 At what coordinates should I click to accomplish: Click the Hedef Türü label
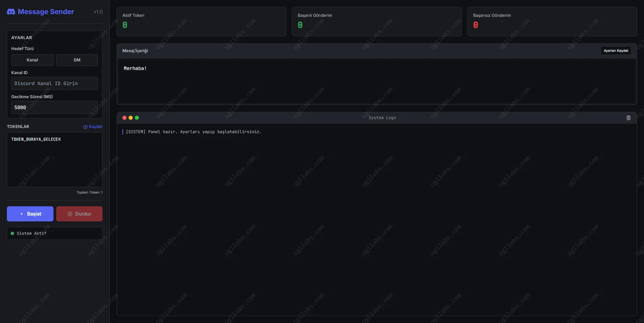click(23, 49)
